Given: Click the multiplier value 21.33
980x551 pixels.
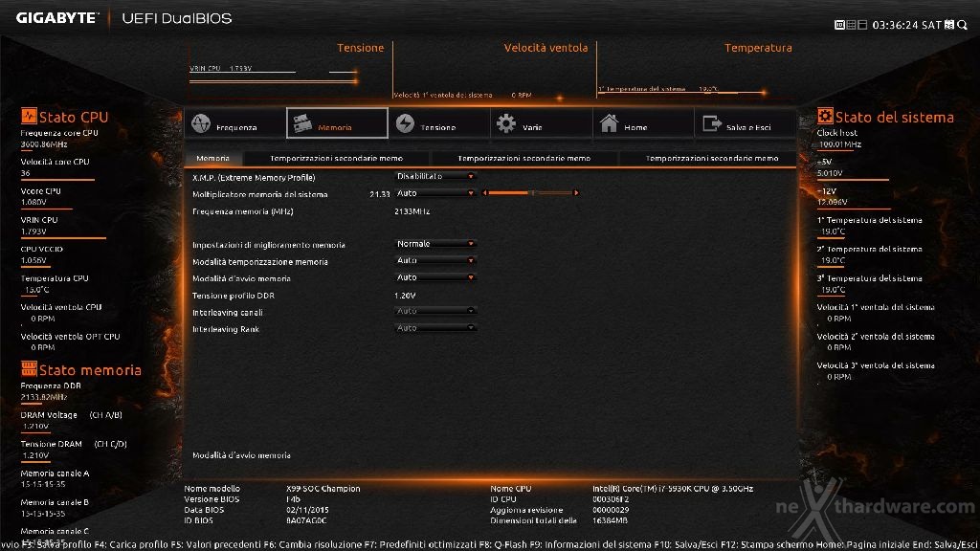Looking at the screenshot, I should (x=379, y=194).
